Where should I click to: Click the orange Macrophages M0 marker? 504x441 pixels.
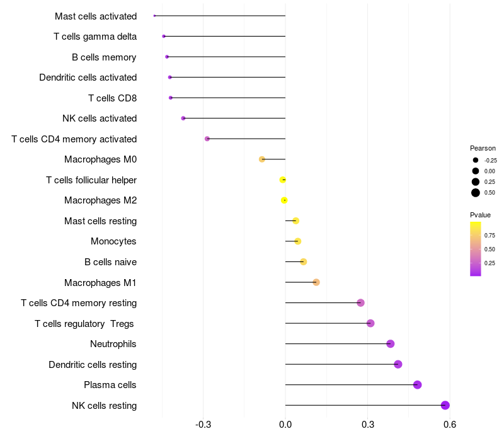pos(262,159)
